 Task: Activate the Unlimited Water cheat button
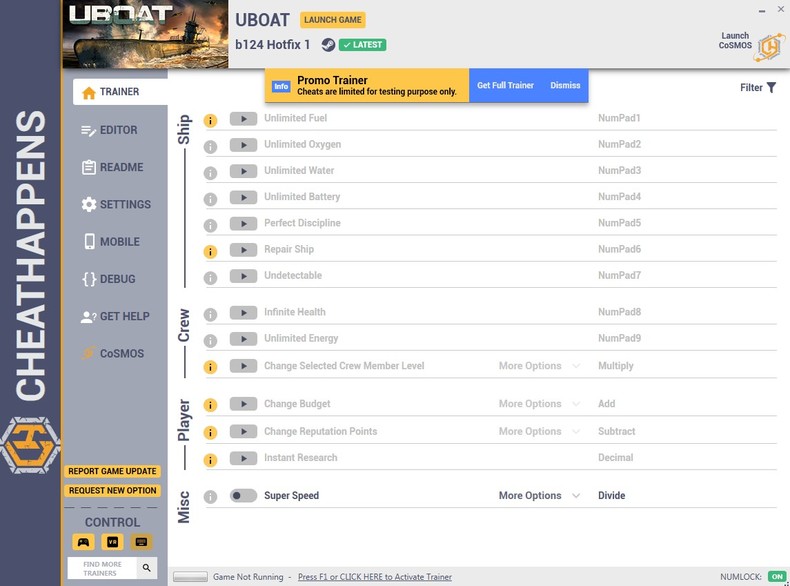[x=243, y=171]
